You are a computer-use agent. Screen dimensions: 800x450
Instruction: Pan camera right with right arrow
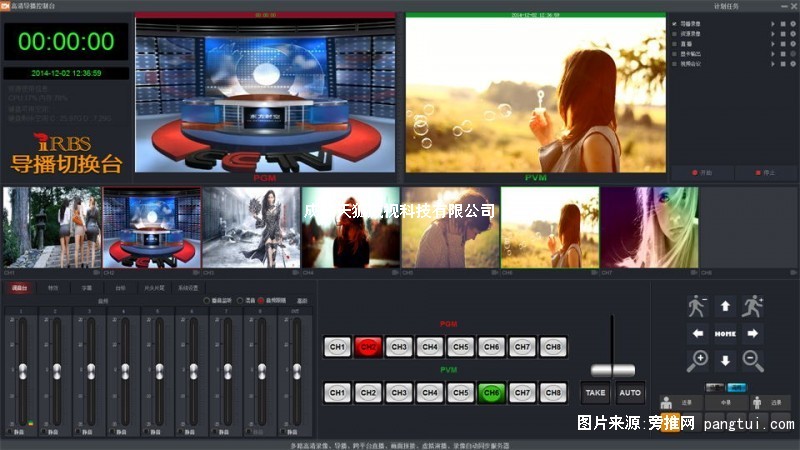(753, 334)
